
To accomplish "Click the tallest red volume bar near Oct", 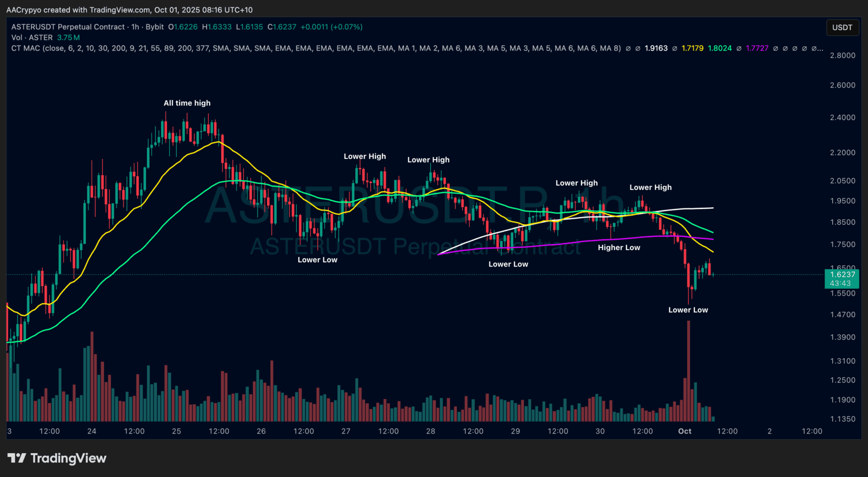I will pyautogui.click(x=688, y=369).
